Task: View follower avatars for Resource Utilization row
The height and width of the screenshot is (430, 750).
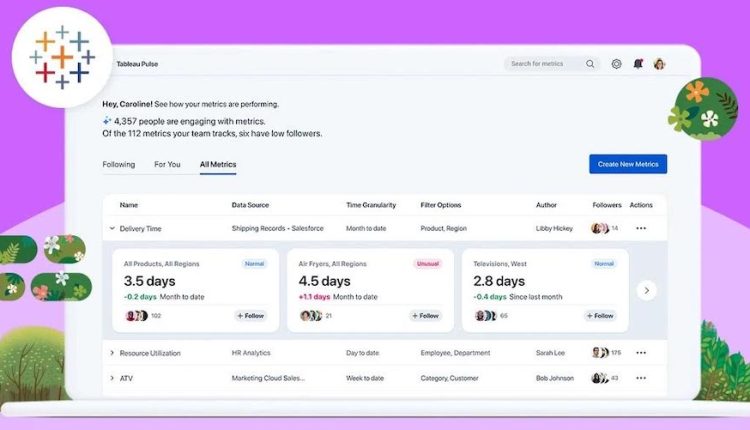Action: (600, 353)
